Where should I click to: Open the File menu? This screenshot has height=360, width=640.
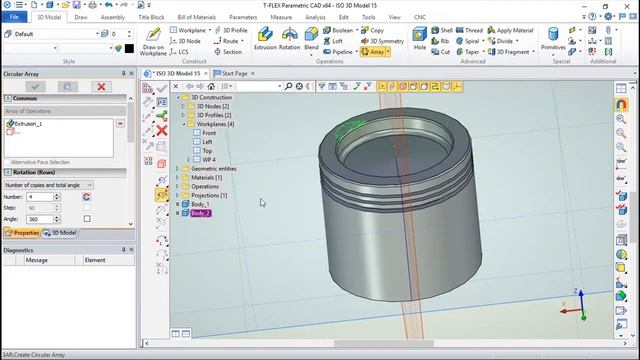coord(14,17)
